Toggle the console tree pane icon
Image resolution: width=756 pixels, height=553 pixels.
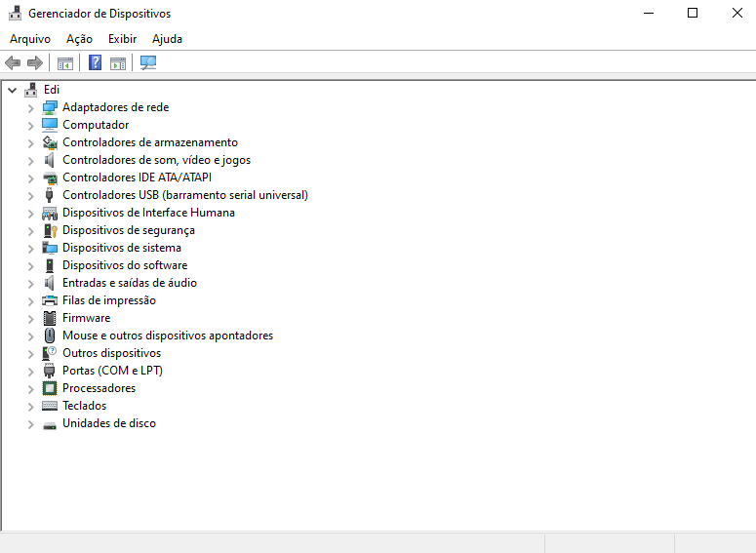tap(65, 63)
